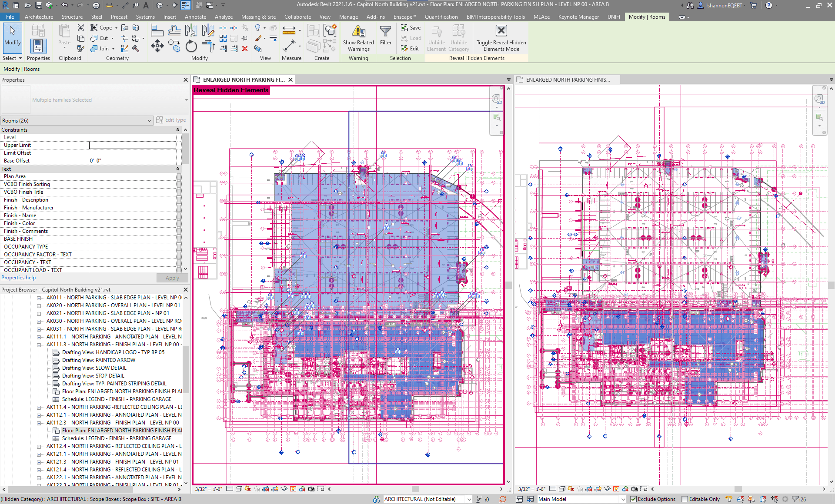Screen dimensions: 835x504
Task: Check the Editable Only checkbox
Action: coord(684,499)
